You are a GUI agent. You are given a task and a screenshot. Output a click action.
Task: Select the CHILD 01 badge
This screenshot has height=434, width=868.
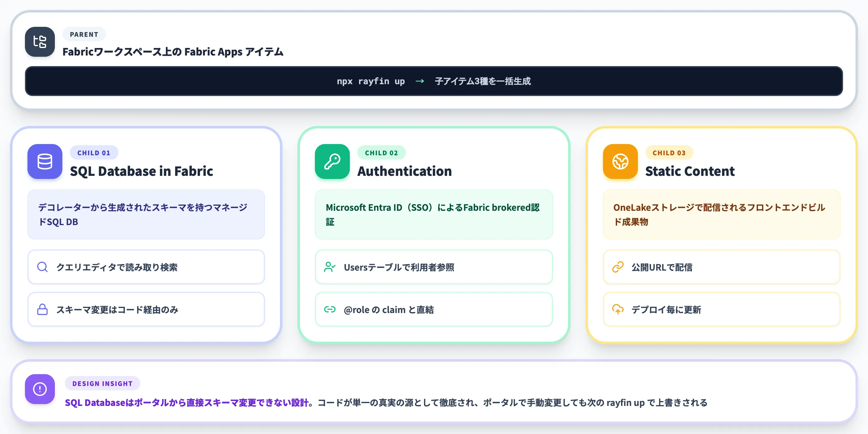coord(94,153)
